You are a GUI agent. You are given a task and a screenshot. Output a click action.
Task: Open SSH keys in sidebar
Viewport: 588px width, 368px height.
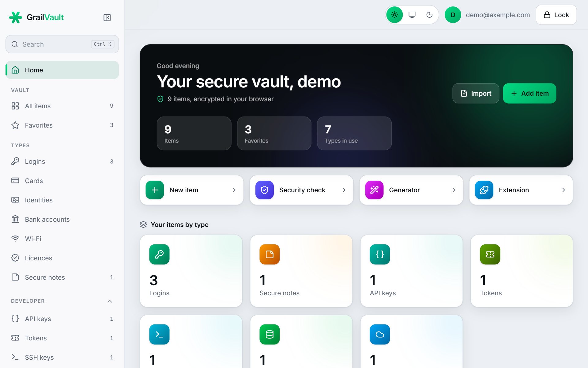tap(62, 357)
